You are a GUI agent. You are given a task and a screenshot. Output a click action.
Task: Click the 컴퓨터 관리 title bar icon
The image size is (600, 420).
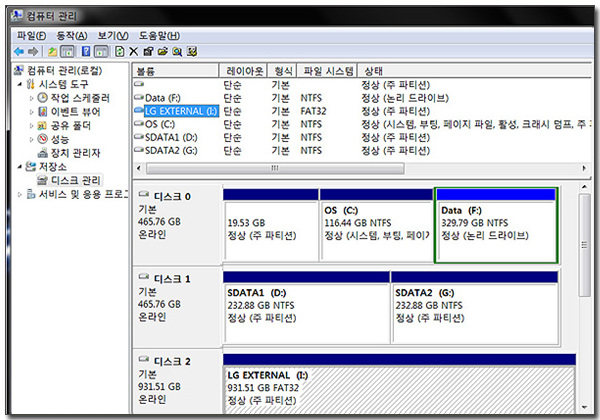(x=17, y=15)
